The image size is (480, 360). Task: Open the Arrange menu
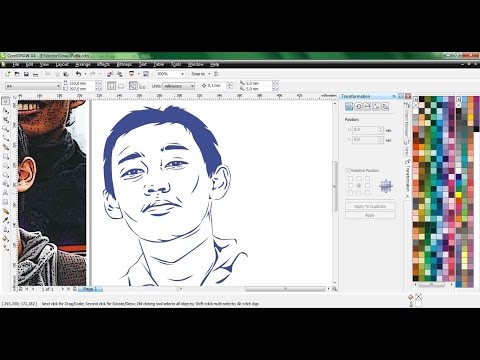83,64
